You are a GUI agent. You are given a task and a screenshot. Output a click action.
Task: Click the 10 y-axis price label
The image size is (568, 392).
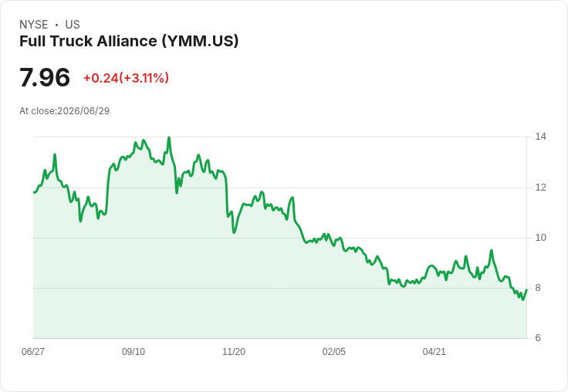coord(540,238)
